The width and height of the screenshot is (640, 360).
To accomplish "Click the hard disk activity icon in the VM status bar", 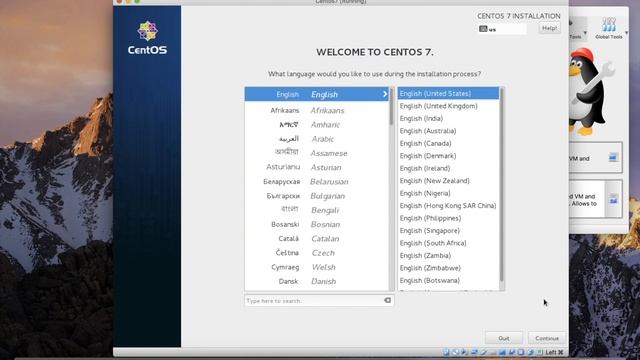I will 446,352.
